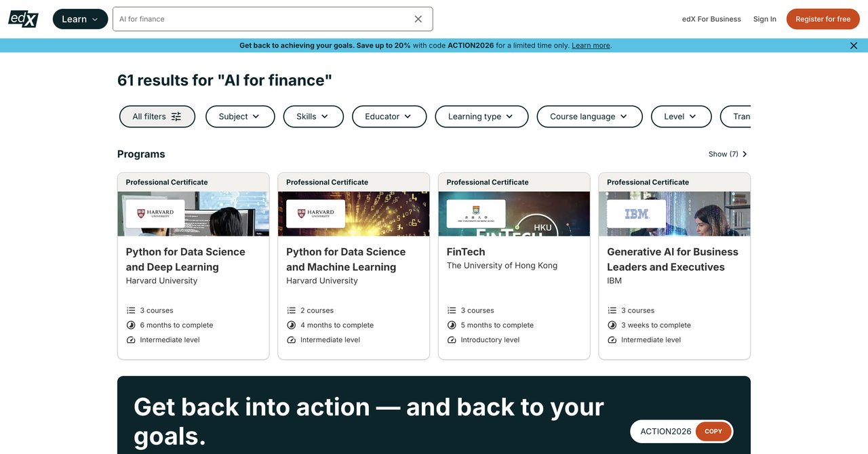Click 'The University of Hong Kong' text
868x454 pixels.
502,266
